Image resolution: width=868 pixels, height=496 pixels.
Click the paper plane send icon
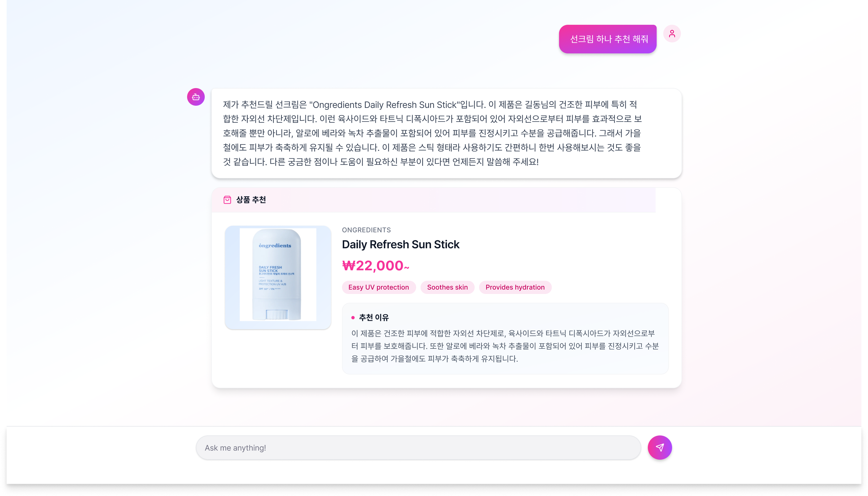click(x=659, y=447)
